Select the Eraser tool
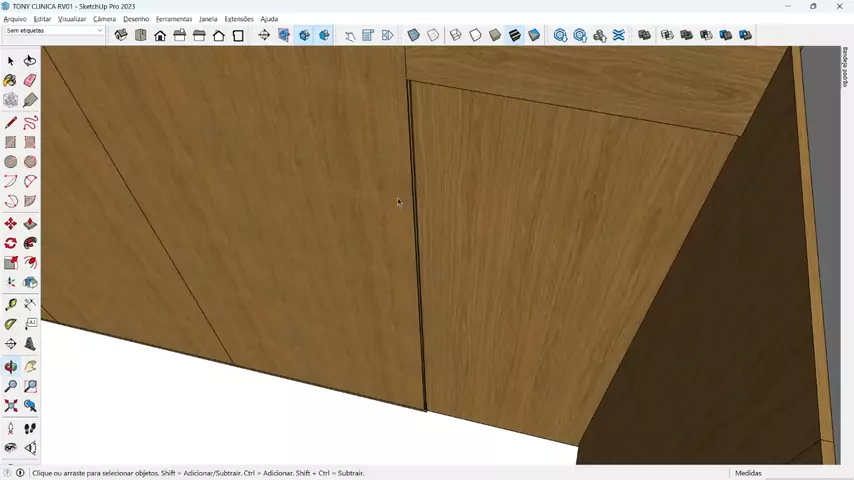Viewport: 854px width, 480px height. tap(30, 81)
